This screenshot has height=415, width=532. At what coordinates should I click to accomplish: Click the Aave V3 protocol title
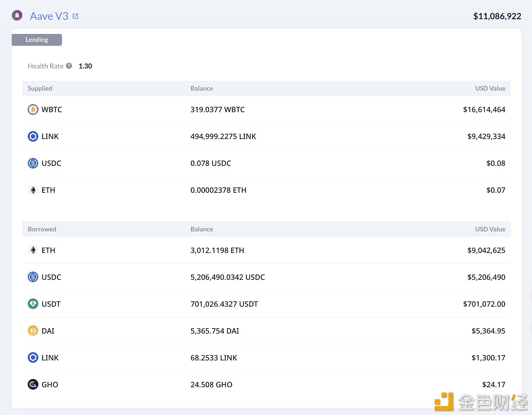click(x=49, y=16)
